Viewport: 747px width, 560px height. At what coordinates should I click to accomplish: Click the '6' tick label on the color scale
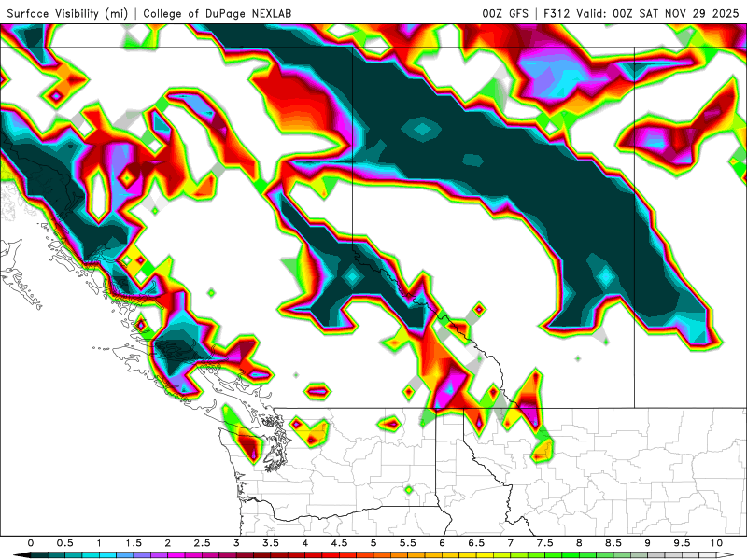442,543
